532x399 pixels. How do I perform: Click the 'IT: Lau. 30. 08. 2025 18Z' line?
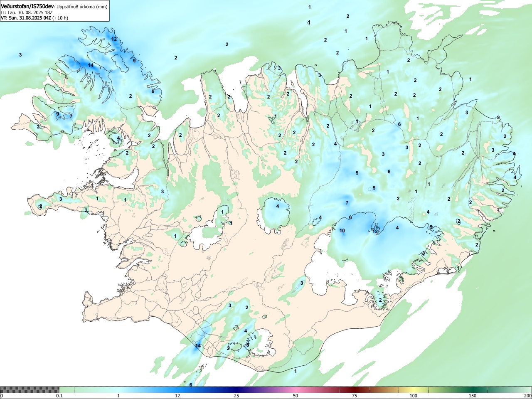(27, 12)
